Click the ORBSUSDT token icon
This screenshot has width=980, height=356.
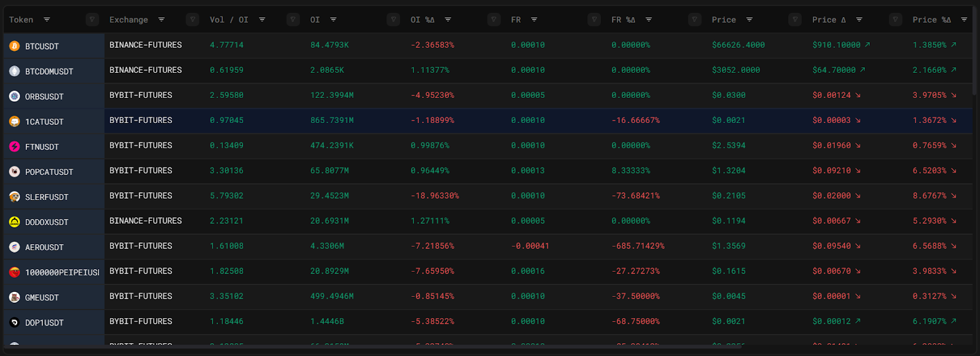(15, 96)
